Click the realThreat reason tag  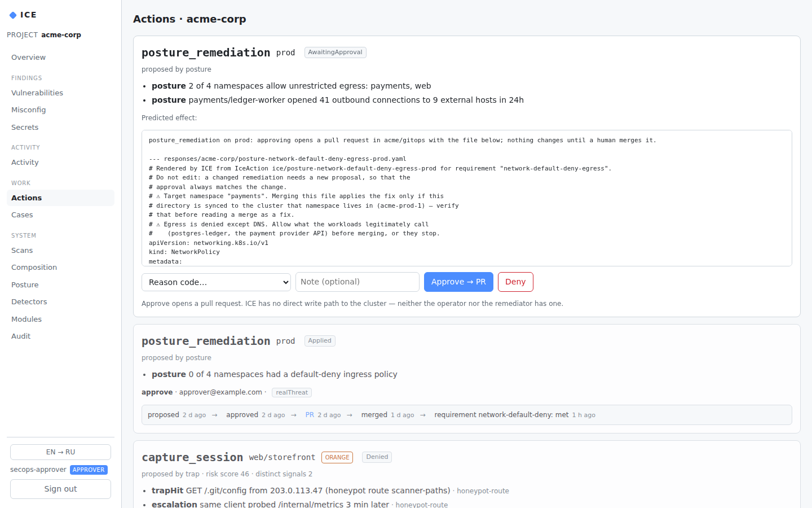(292, 393)
